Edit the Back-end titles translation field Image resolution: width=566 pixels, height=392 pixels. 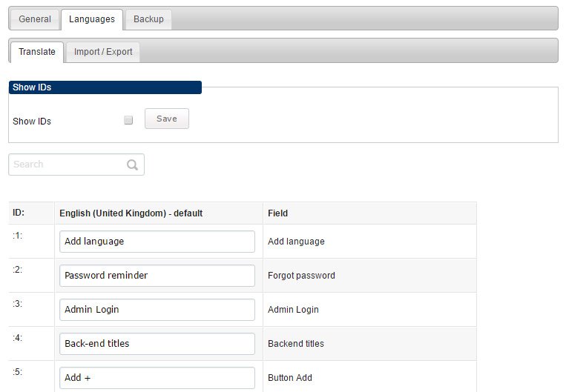click(157, 344)
